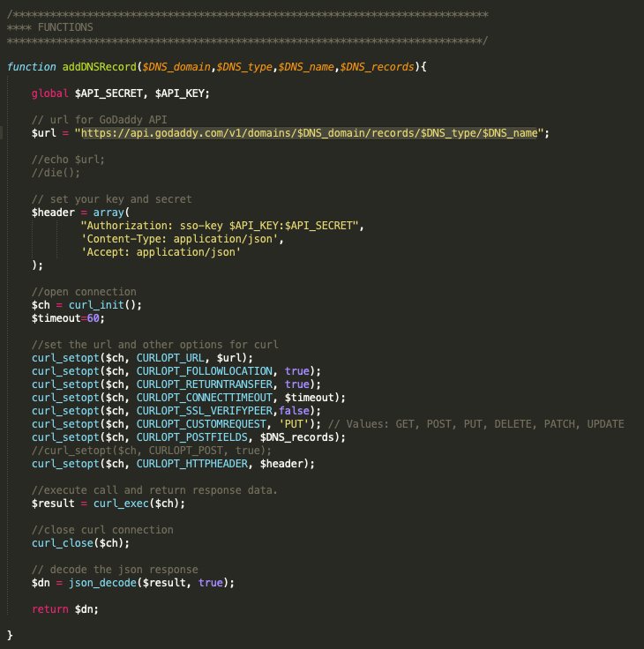Click the '//die();' comment line

tap(56, 173)
